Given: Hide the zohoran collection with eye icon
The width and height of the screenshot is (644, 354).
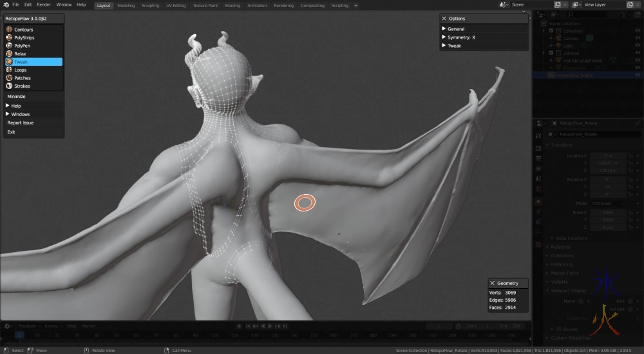Looking at the screenshot, I should (x=638, y=53).
